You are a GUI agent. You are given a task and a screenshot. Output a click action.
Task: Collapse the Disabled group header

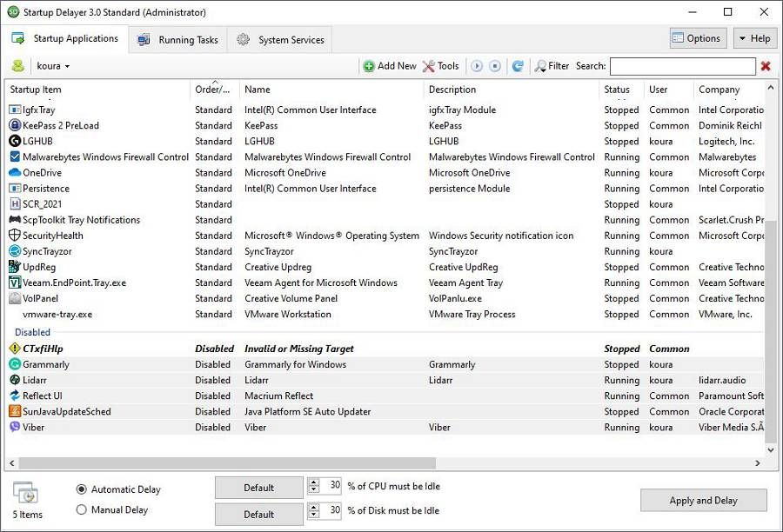pos(32,332)
